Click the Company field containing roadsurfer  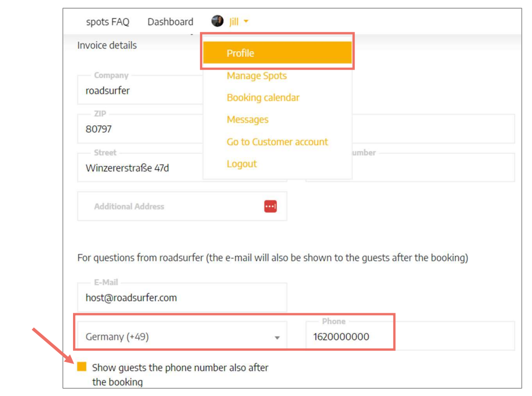click(140, 90)
